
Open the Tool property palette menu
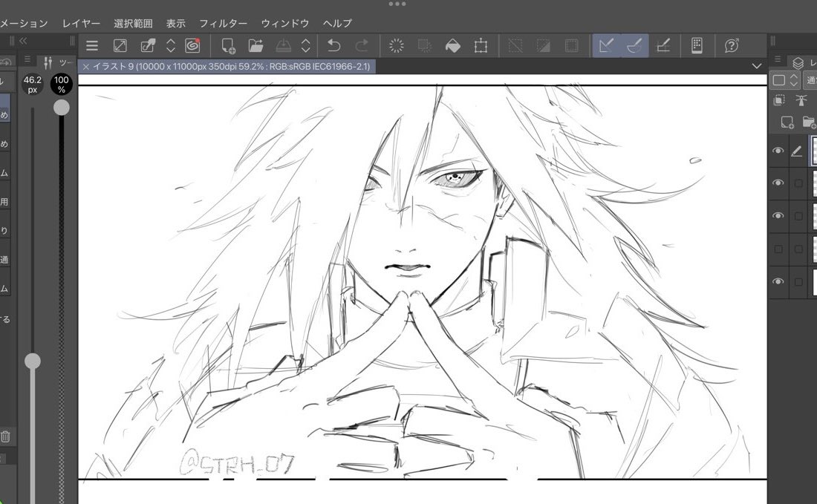click(x=27, y=59)
